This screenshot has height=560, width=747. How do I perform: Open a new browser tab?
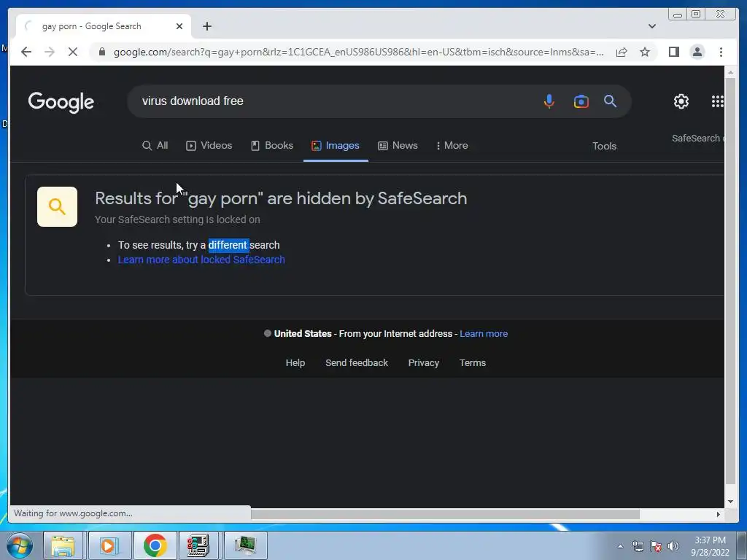click(x=206, y=26)
